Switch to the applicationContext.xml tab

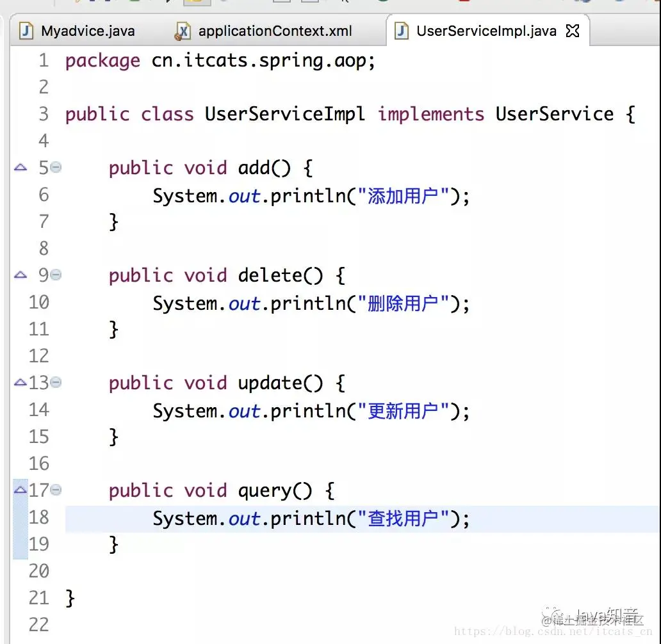[263, 31]
